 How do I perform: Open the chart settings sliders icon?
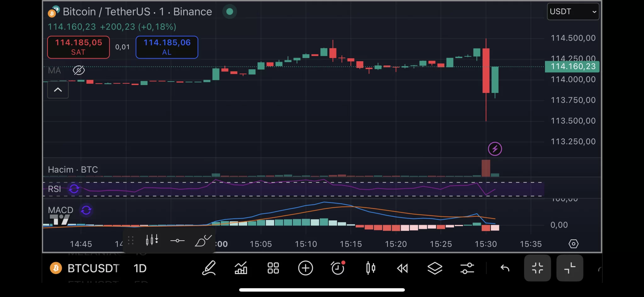click(x=467, y=268)
